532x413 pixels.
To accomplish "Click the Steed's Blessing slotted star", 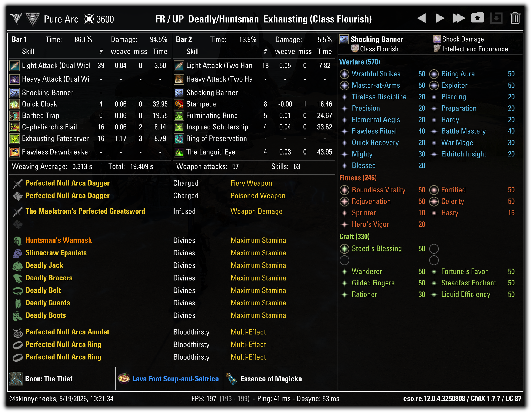I will point(345,249).
